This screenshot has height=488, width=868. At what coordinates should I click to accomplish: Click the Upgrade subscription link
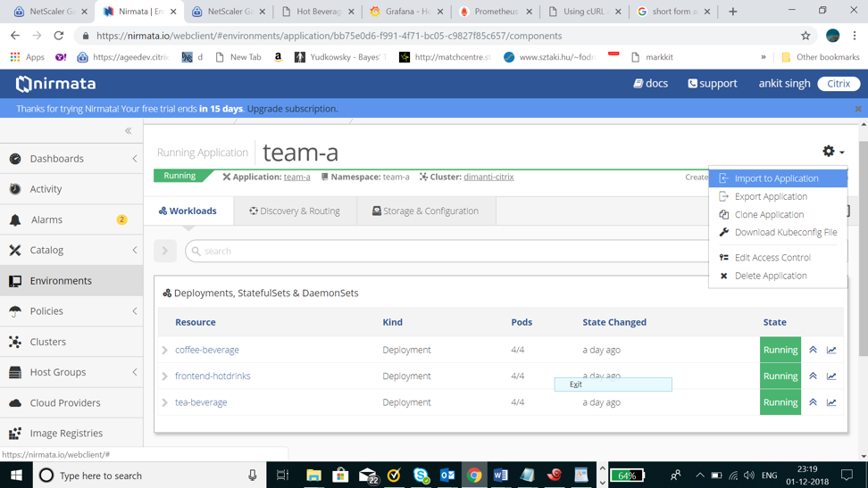coord(292,109)
